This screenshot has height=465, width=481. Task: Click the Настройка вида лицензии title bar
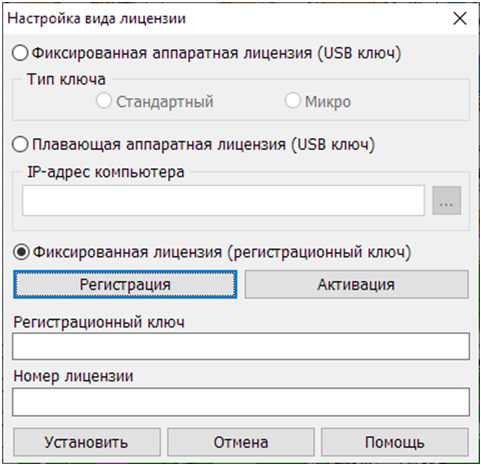tap(227, 18)
